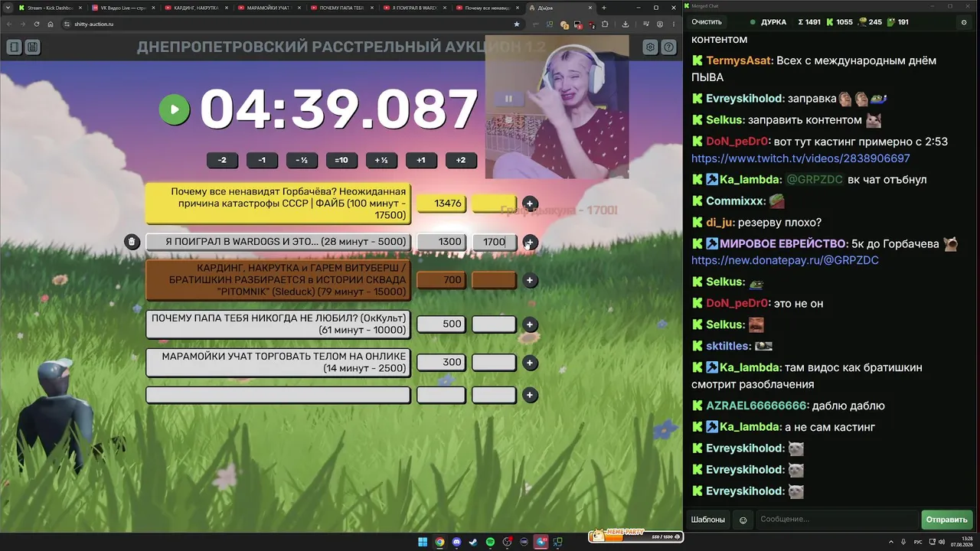The height and width of the screenshot is (551, 980).
Task: Click the Горбачёва lot name field
Action: tap(278, 204)
